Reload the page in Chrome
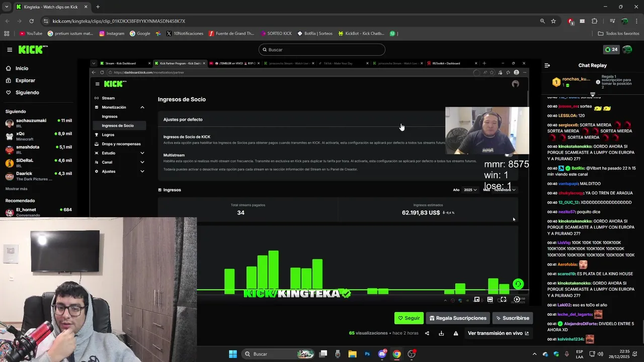This screenshot has height=362, width=644. (x=31, y=21)
